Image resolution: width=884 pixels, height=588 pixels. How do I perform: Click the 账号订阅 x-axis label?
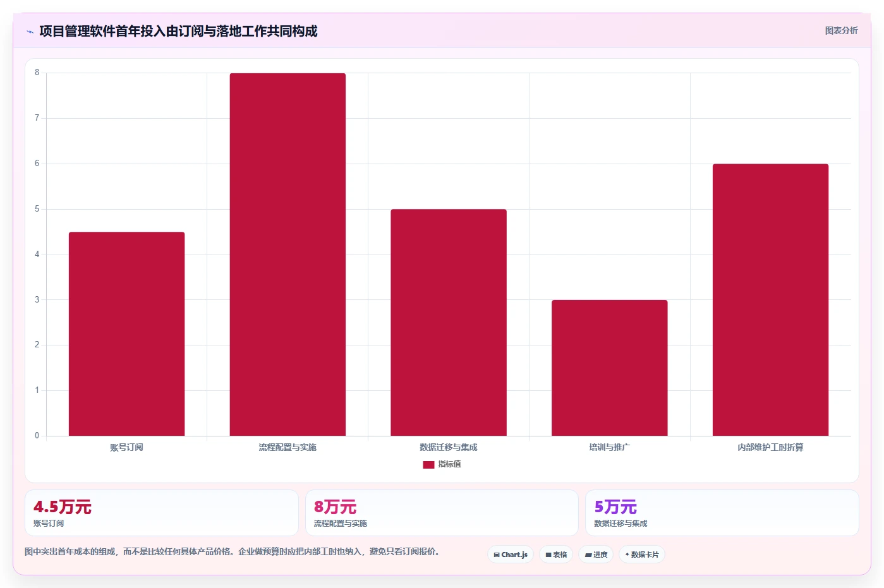(126, 447)
